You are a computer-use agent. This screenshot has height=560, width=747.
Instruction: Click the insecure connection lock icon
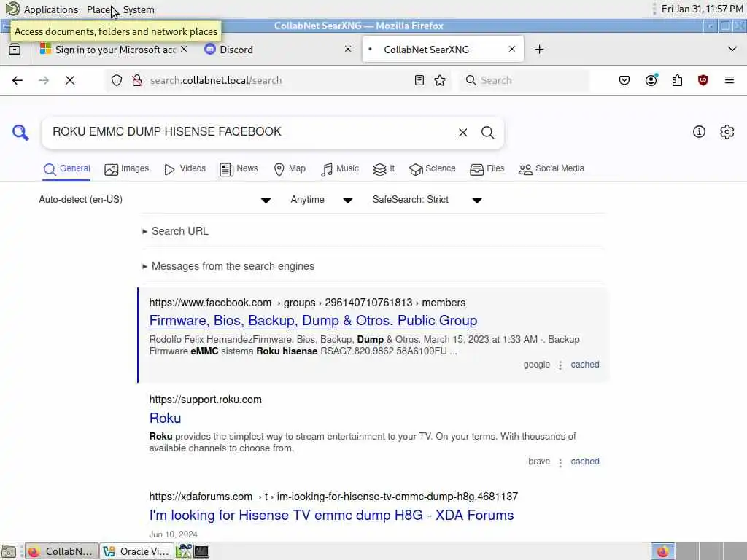coord(137,80)
